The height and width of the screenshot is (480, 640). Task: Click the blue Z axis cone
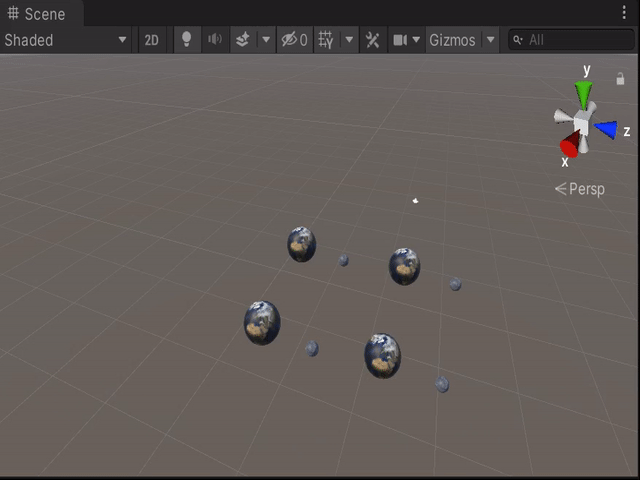(x=606, y=129)
